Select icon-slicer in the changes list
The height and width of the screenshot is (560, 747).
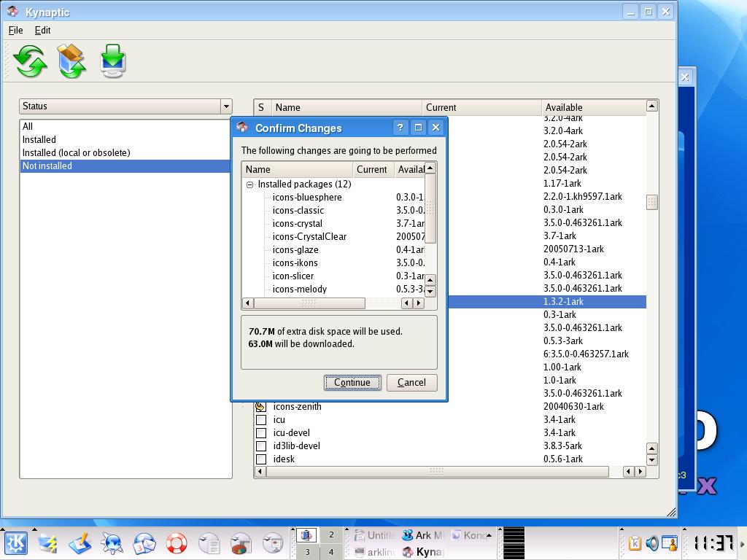click(x=293, y=276)
